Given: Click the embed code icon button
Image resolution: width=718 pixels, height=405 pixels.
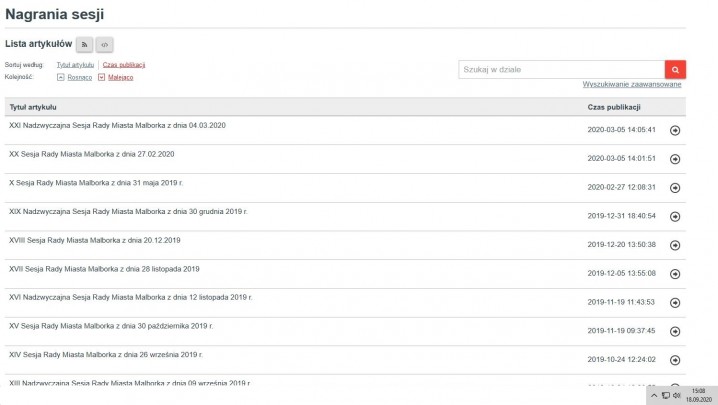Looking at the screenshot, I should (104, 44).
